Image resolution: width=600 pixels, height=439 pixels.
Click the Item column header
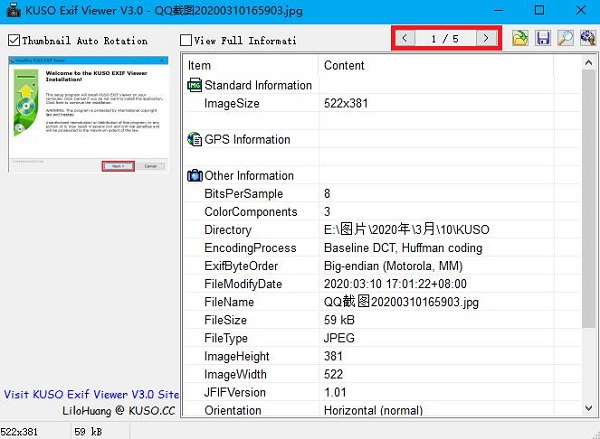pyautogui.click(x=251, y=65)
